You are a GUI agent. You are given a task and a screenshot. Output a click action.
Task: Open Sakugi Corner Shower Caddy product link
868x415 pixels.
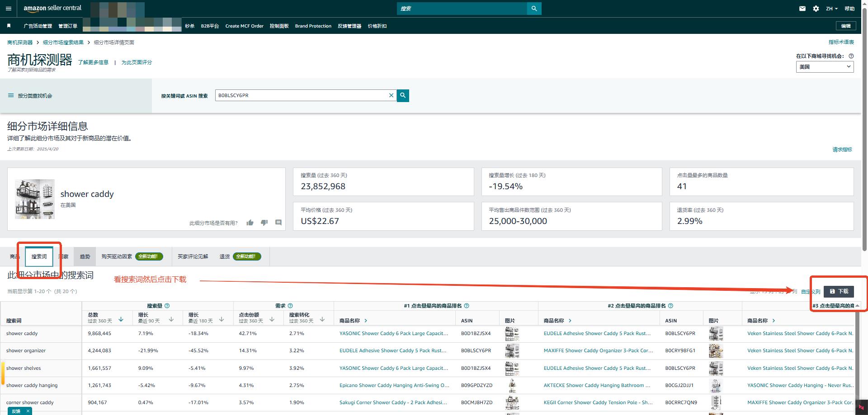click(393, 402)
